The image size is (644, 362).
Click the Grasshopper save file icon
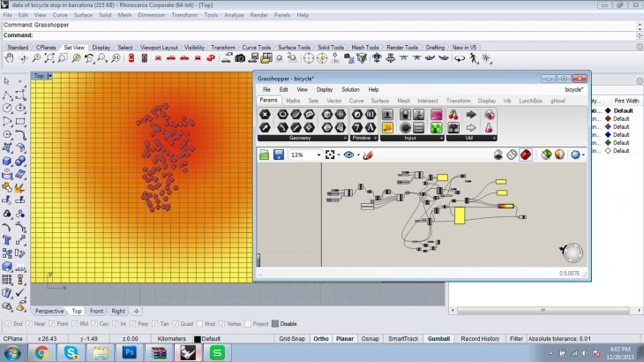(279, 155)
